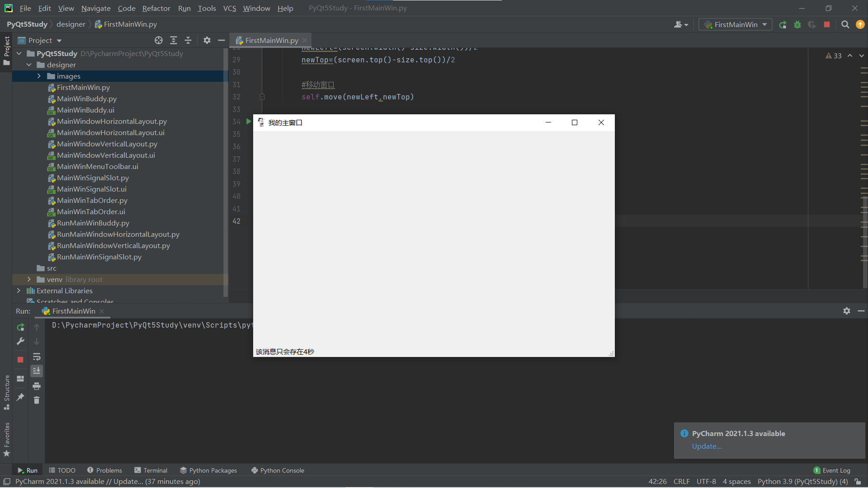The height and width of the screenshot is (488, 868).
Task: Toggle scroll to end in Run console
Action: point(37,371)
